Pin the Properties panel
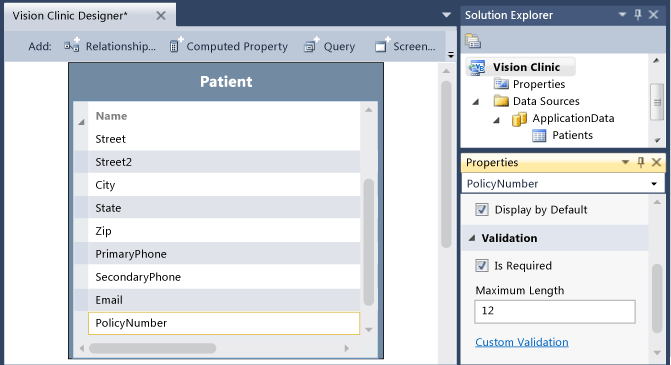Screen dimensions: 671x365 click(641, 162)
